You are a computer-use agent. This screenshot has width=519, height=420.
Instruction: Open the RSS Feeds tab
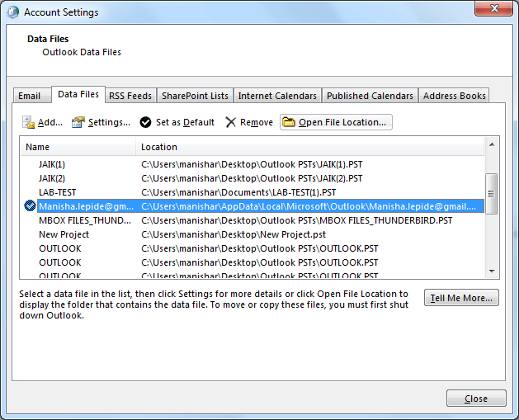(x=130, y=96)
